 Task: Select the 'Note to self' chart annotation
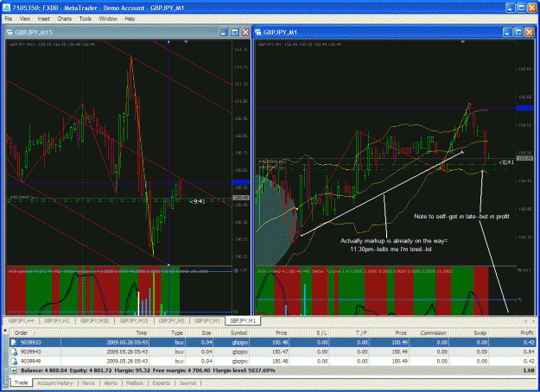tap(461, 217)
